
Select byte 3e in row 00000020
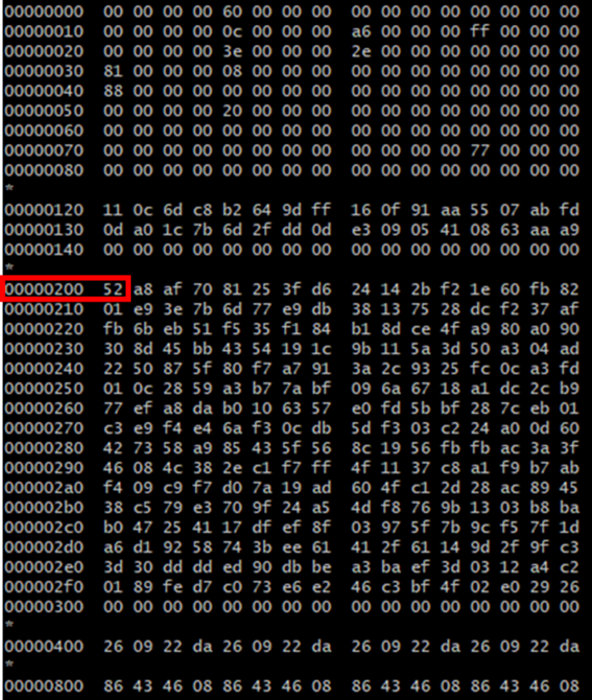point(232,52)
